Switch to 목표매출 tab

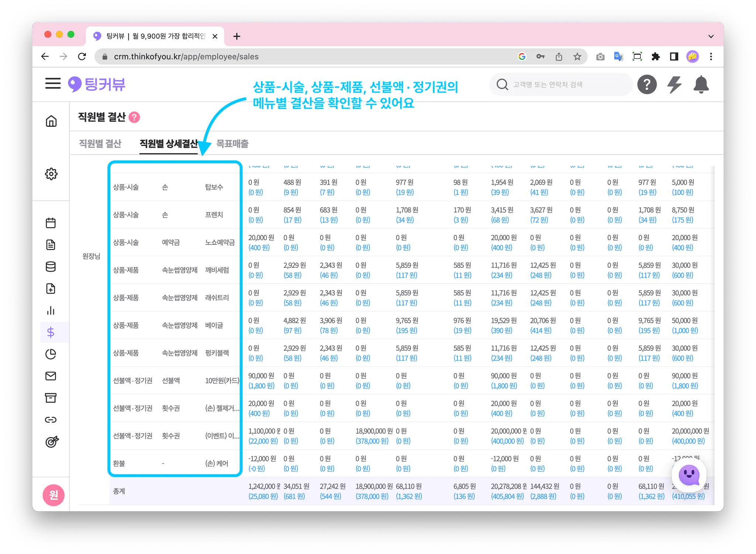232,143
